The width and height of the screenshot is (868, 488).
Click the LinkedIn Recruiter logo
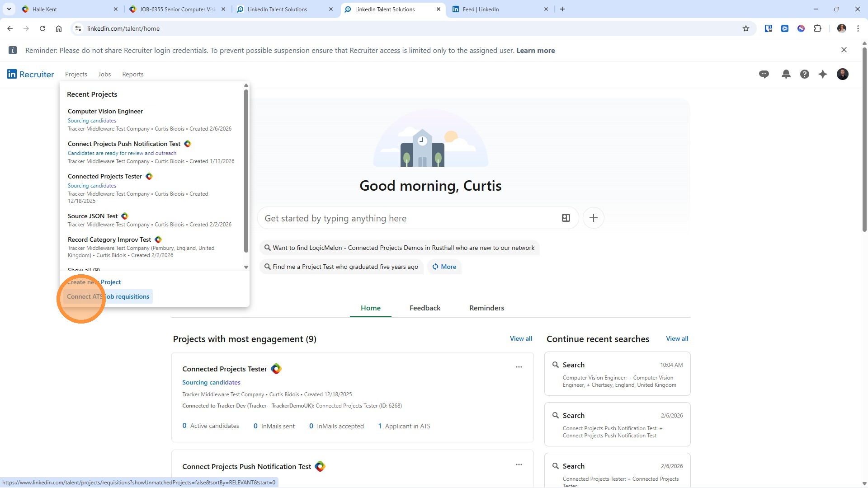tap(30, 74)
